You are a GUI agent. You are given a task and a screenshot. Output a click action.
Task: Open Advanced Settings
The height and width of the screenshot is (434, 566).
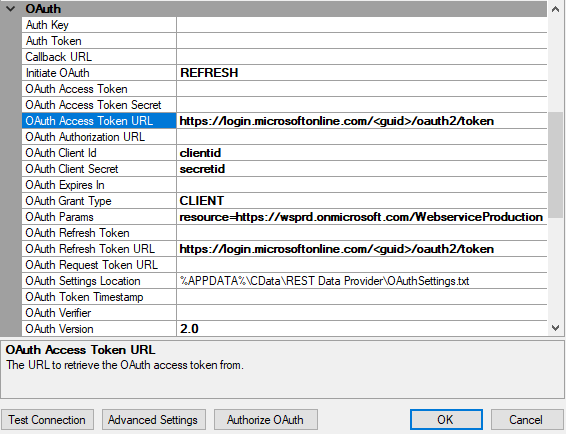coord(153,420)
